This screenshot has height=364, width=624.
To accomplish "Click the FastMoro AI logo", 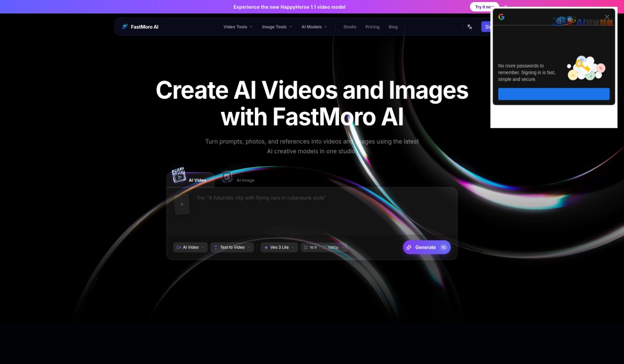I will [x=140, y=27].
